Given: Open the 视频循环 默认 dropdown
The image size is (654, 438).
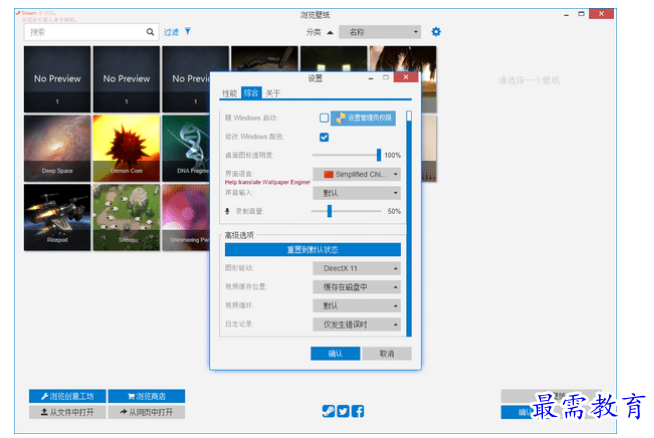Looking at the screenshot, I should pos(357,306).
